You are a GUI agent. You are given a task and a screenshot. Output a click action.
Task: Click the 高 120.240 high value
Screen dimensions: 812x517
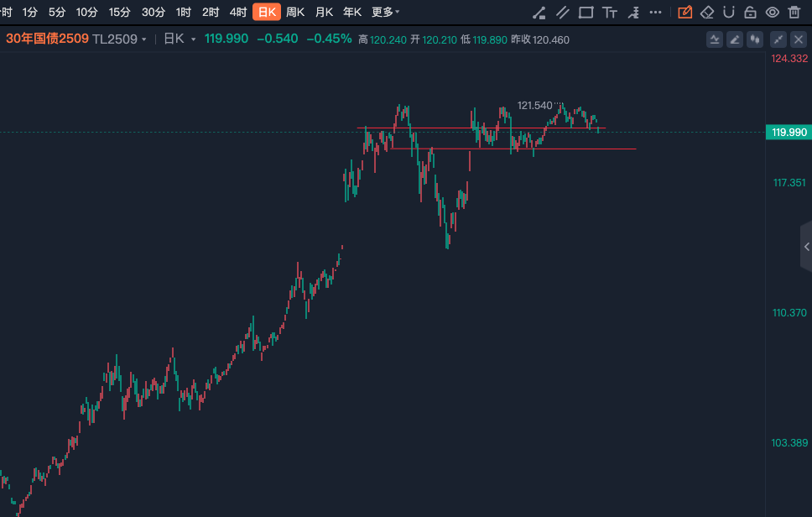click(x=383, y=40)
